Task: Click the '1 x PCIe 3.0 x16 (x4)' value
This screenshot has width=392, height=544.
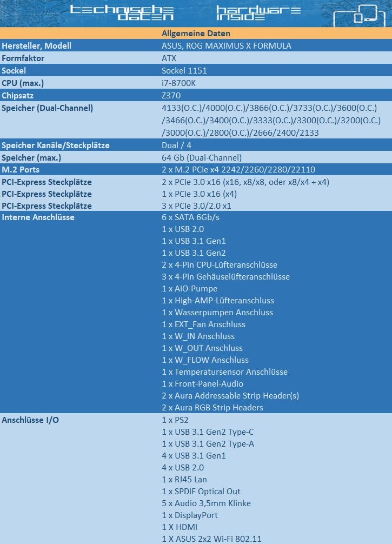Action: (199, 194)
